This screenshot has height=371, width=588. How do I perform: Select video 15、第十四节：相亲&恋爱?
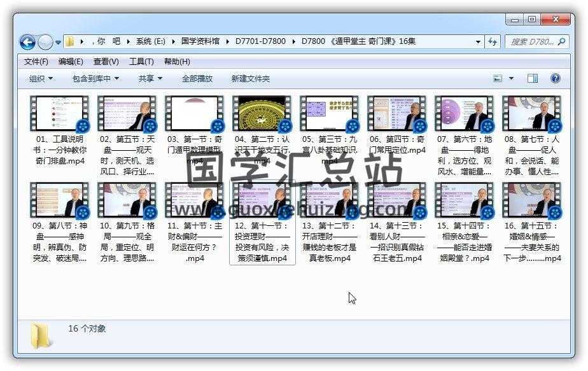coord(465,223)
